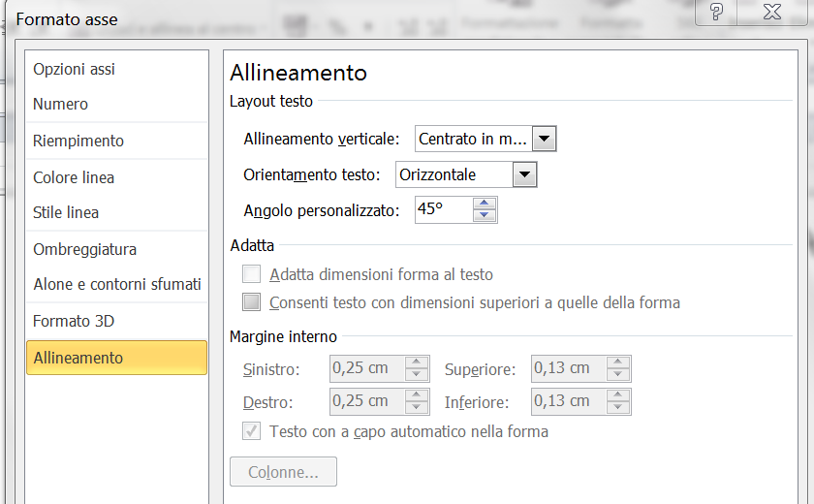
Task: Open Orientamento testo dropdown
Action: (x=524, y=175)
